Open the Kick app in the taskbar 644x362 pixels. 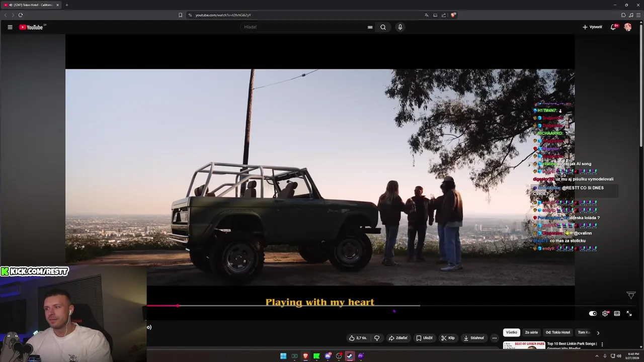coord(316,356)
